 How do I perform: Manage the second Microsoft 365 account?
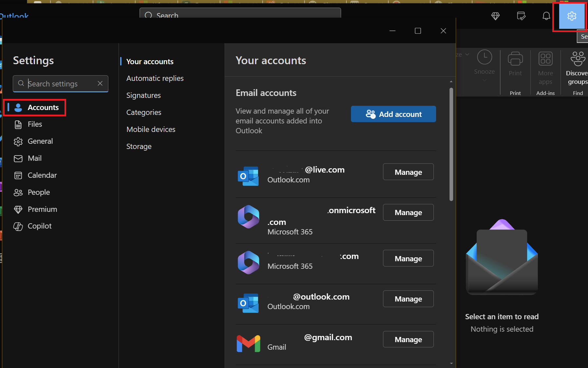(408, 258)
